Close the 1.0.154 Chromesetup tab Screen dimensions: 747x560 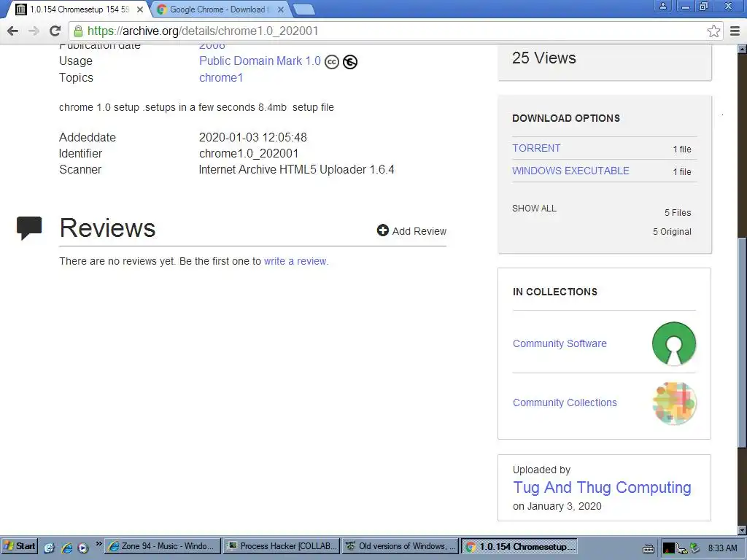(x=139, y=9)
